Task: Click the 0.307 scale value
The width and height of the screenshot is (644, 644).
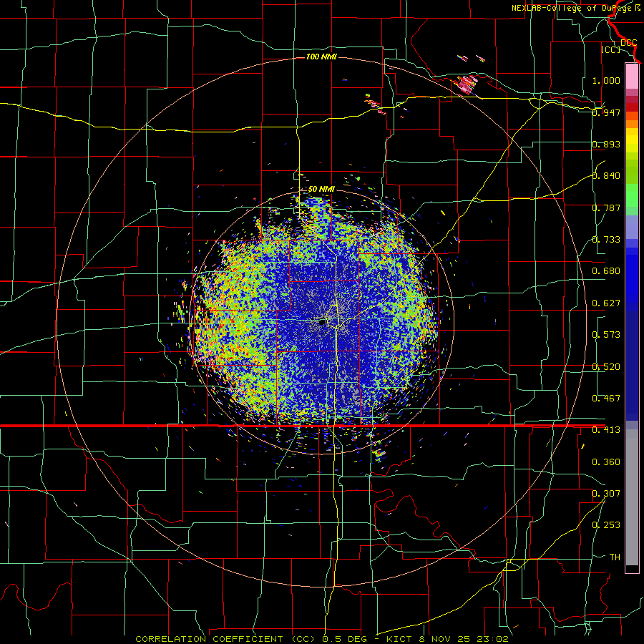Action: [606, 494]
